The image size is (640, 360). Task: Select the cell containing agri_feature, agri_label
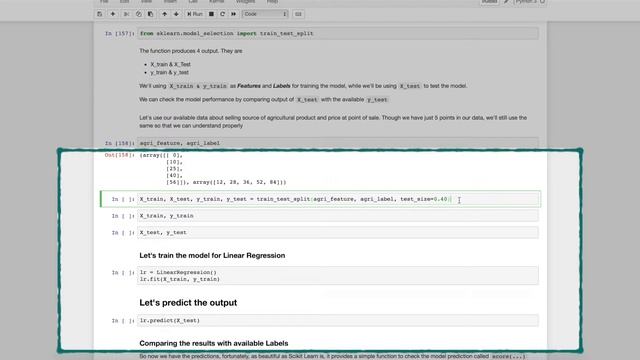point(338,143)
